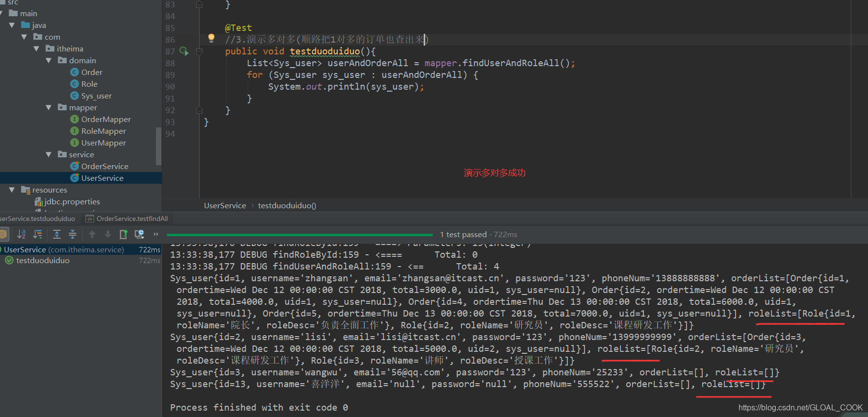
Task: Open the Order class
Action: pyautogui.click(x=92, y=72)
